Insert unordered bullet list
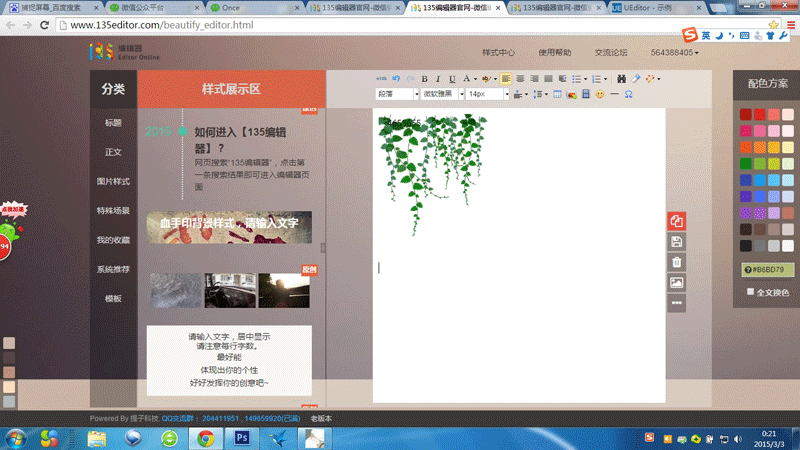The image size is (800, 450). click(x=577, y=79)
